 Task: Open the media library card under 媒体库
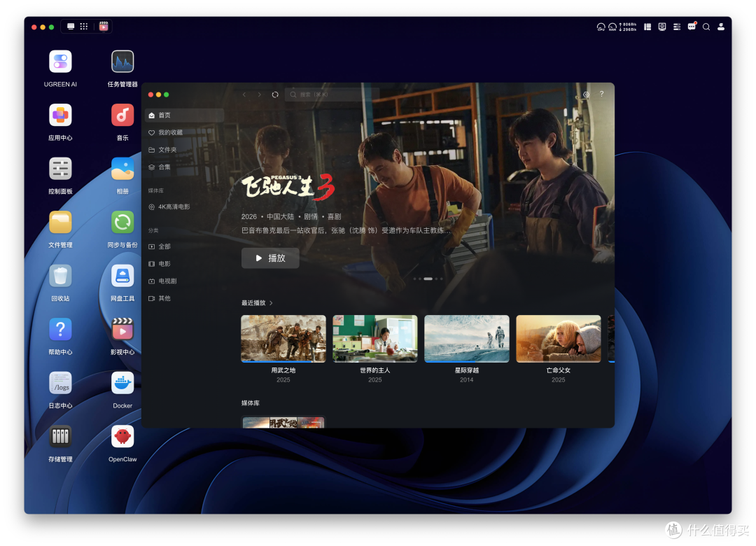283,422
